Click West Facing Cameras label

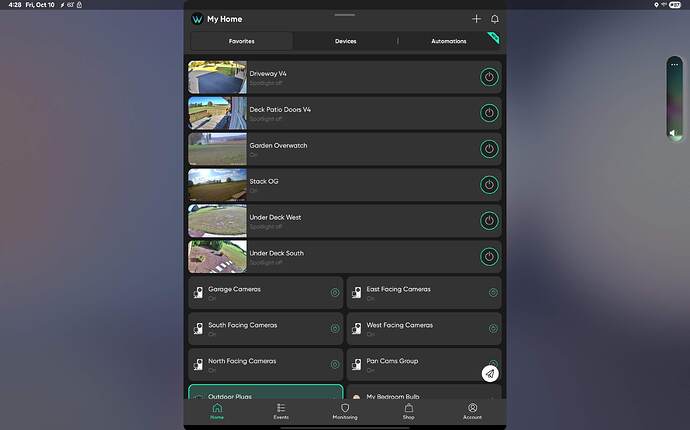(400, 325)
